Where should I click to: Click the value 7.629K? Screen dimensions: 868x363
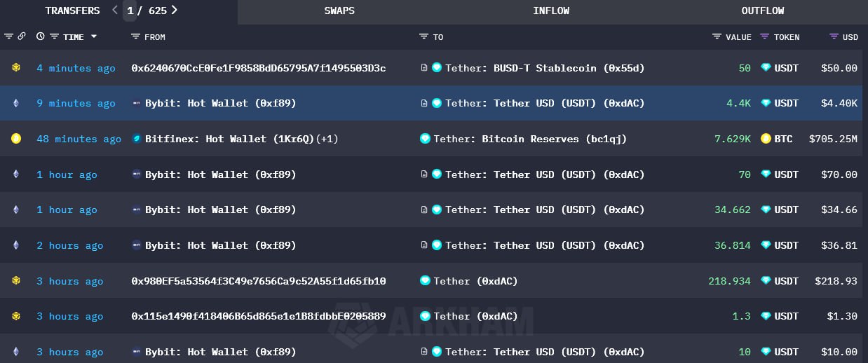tap(733, 139)
